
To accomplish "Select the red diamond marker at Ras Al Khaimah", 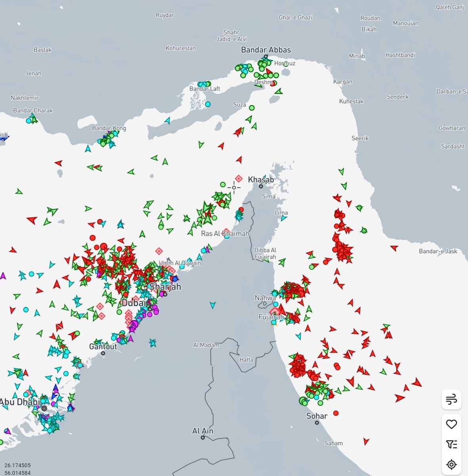I will click(226, 232).
